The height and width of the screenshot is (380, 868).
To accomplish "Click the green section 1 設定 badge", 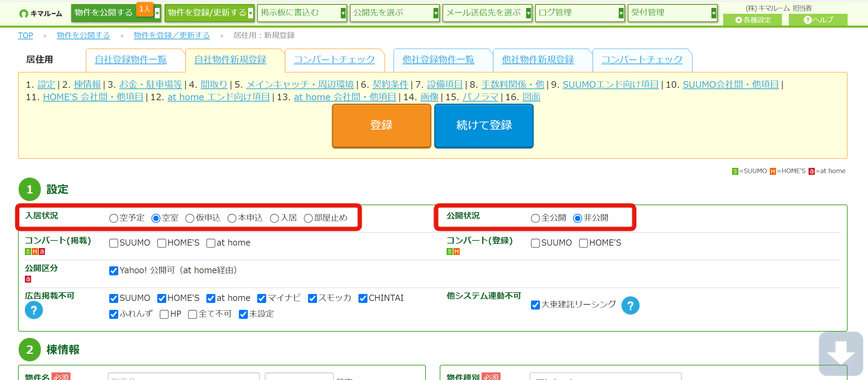I will pos(30,189).
